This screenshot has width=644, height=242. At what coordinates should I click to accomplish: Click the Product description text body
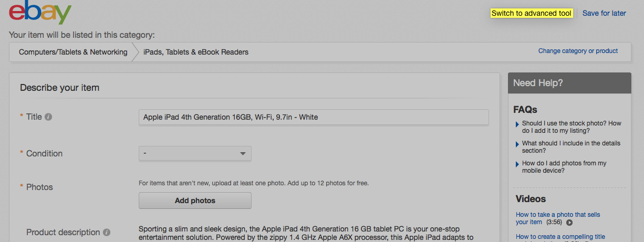click(x=306, y=234)
